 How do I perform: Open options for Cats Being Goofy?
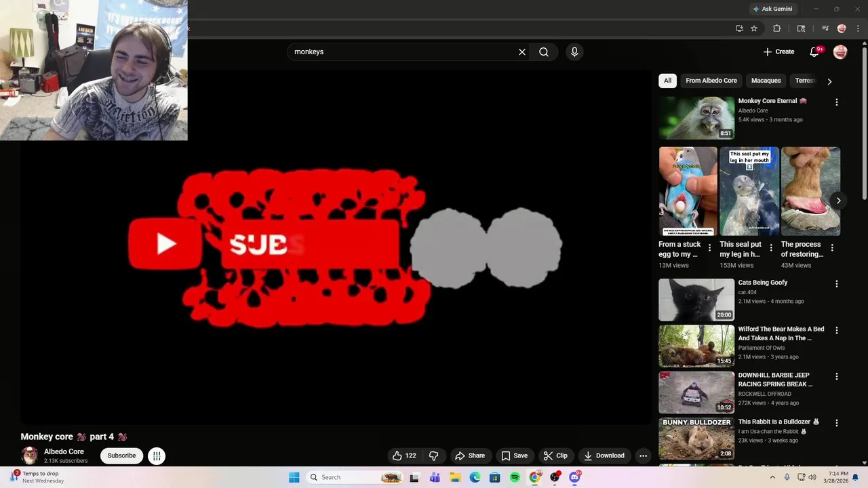coord(836,284)
